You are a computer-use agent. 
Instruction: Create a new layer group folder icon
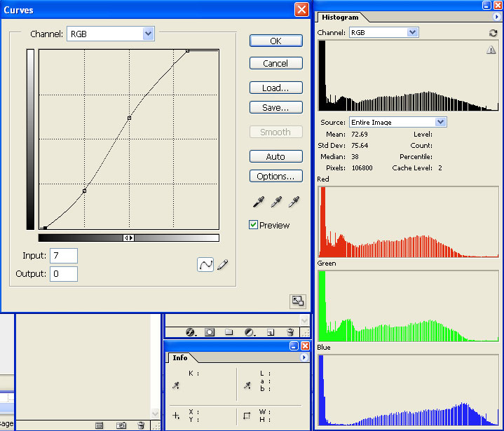(x=229, y=332)
